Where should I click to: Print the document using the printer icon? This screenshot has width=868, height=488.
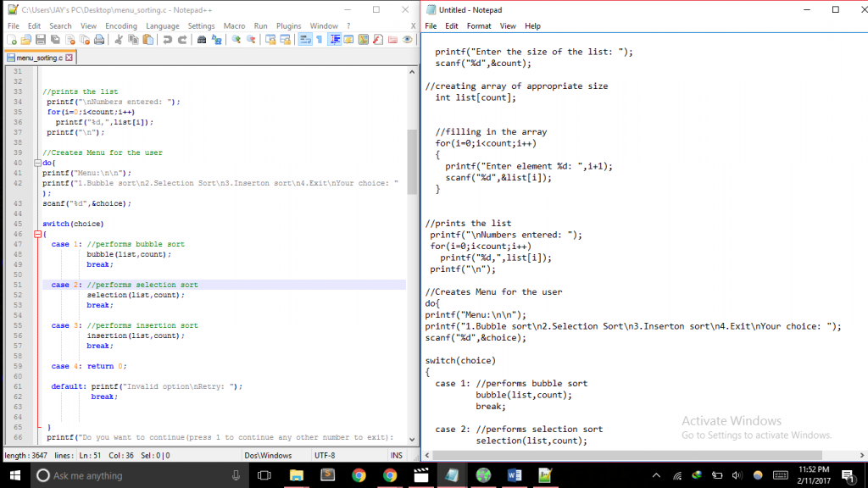tap(97, 38)
